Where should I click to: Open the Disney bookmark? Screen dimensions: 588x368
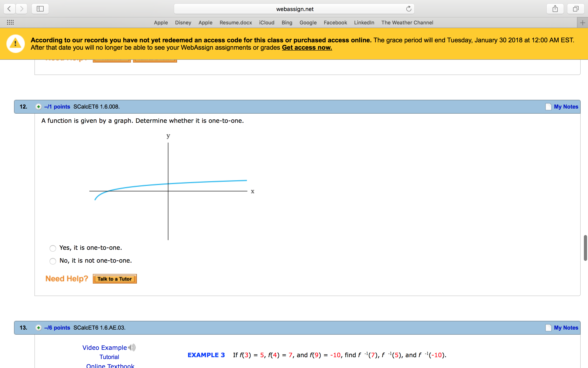point(183,23)
